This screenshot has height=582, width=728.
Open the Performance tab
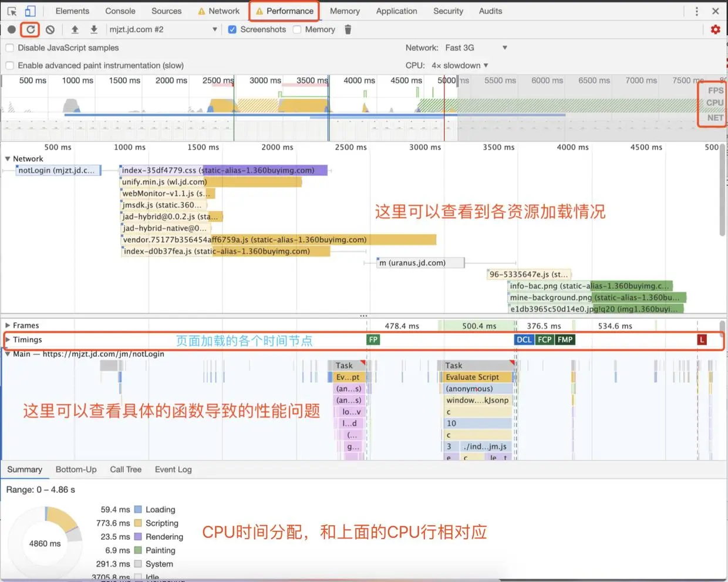[284, 11]
